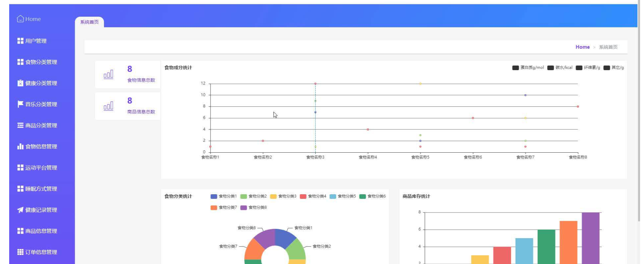
Task: Toggle 食物分类3 legend in pie chart
Action: pyautogui.click(x=283, y=196)
